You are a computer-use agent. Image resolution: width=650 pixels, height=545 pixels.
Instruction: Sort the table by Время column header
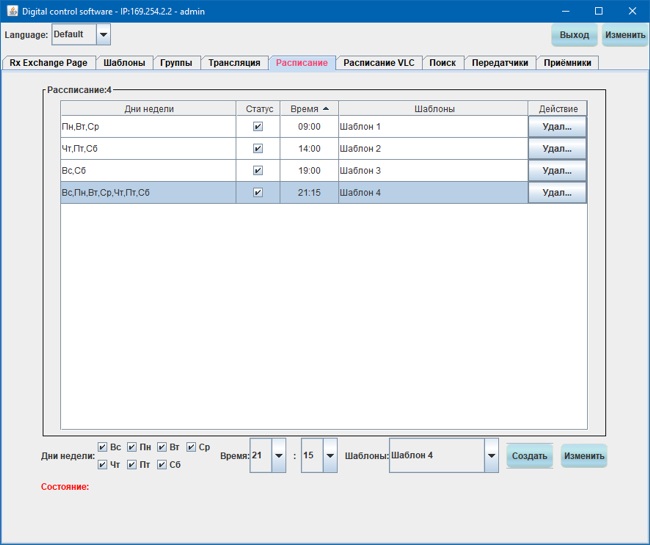tap(308, 108)
